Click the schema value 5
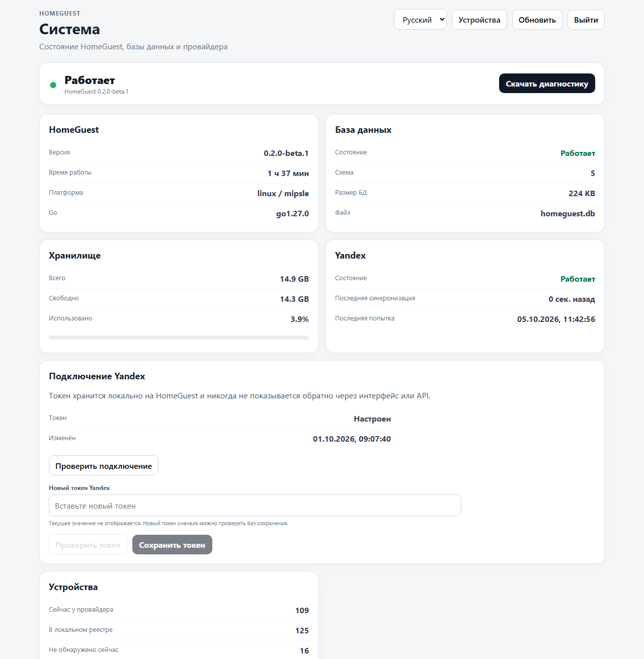The width and height of the screenshot is (644, 659). click(x=593, y=174)
